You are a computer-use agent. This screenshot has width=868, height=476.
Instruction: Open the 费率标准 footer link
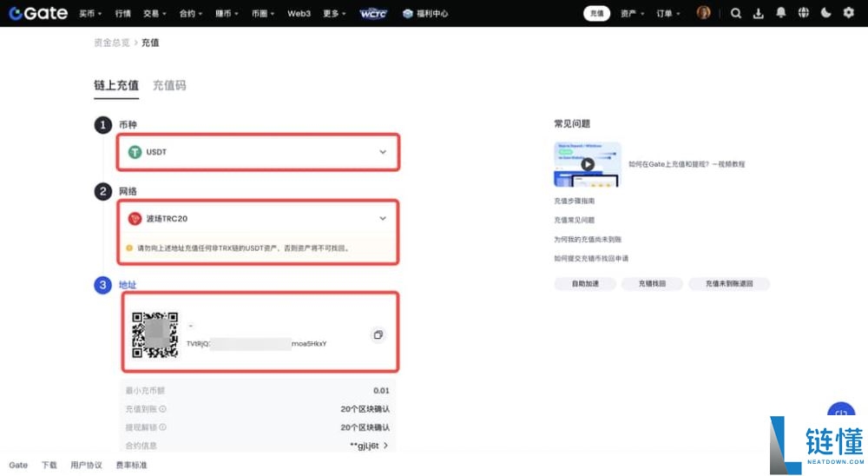(x=131, y=465)
